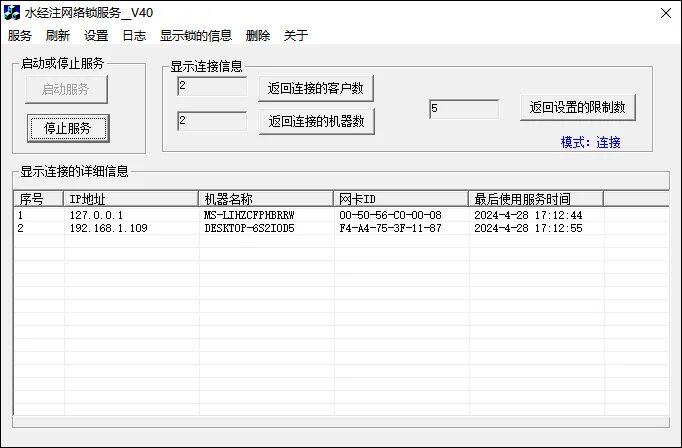Click machine name MS-LIHZCFPHBRRW
The width and height of the screenshot is (682, 448).
(249, 215)
